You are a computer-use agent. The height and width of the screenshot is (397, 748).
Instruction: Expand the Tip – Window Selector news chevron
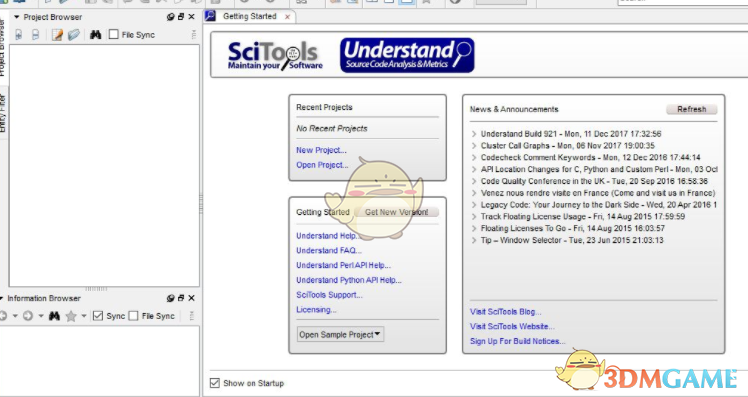point(474,240)
